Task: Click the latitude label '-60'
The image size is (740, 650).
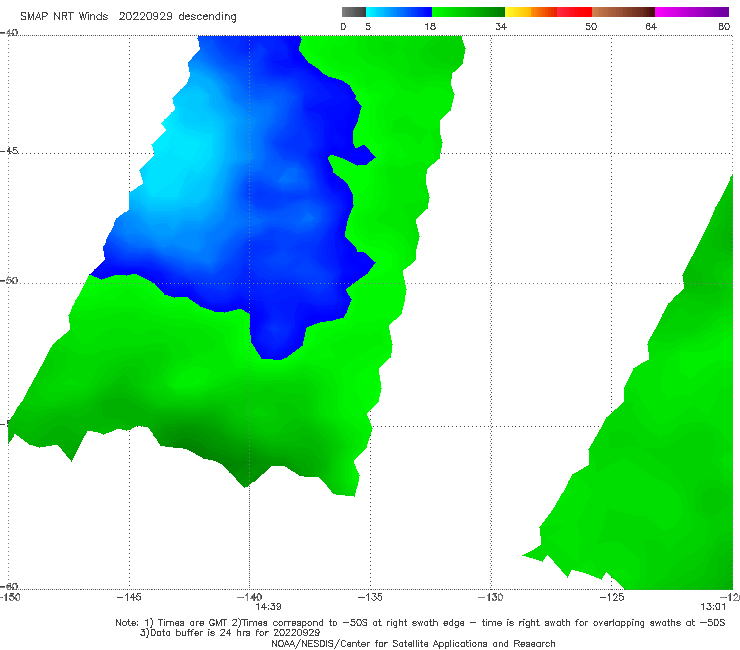Action: tap(9, 586)
